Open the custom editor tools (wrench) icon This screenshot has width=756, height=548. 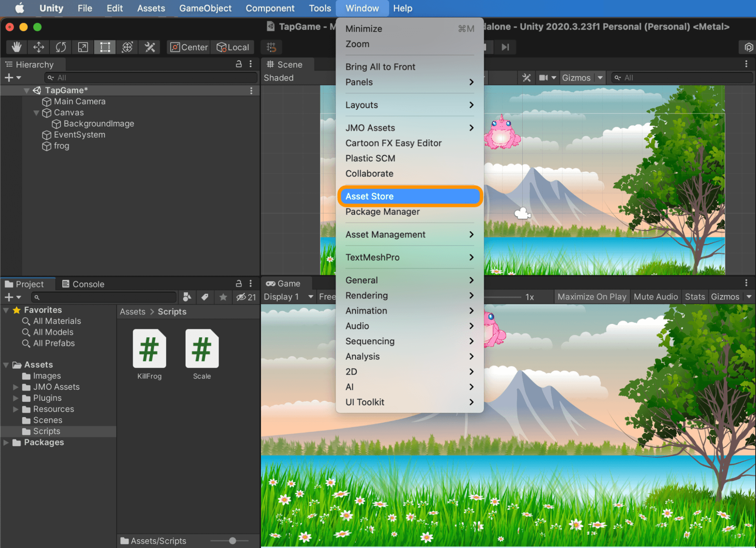point(149,47)
